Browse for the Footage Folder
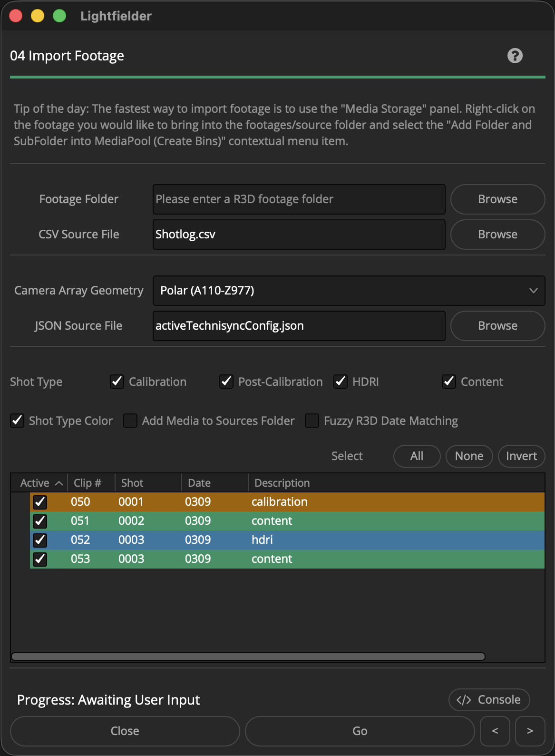This screenshot has width=555, height=756. click(x=497, y=199)
